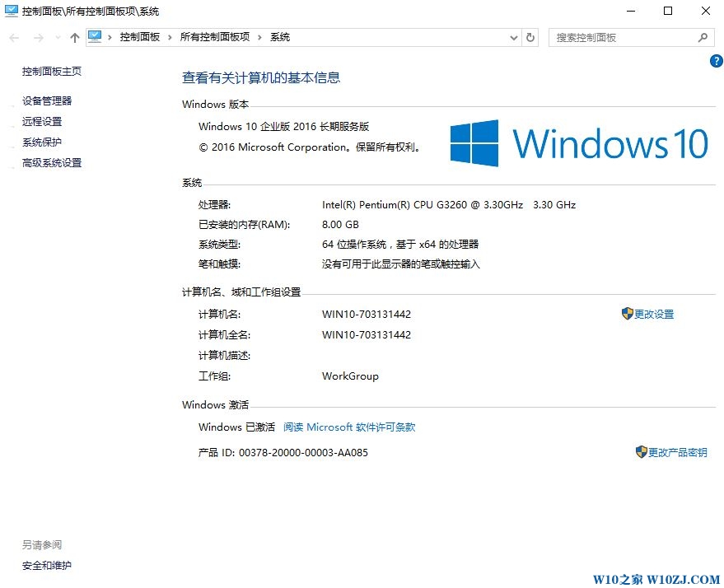Click the WorkGroup value
Screen dimensions: 724x588
[x=350, y=376]
